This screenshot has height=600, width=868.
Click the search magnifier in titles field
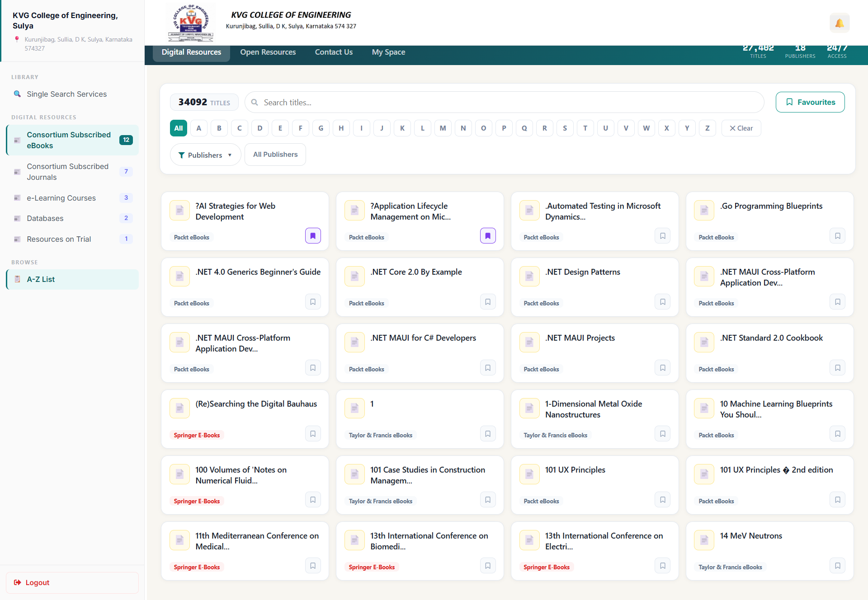tap(255, 103)
